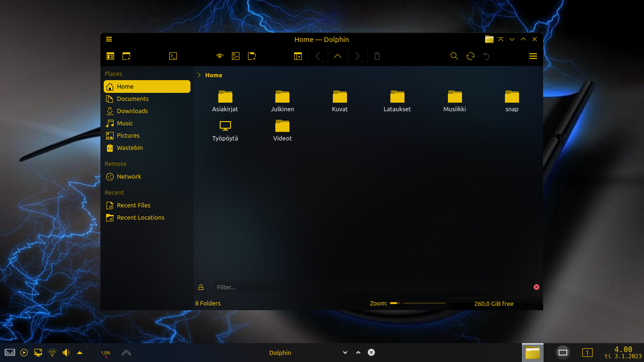Click the Dolphin folder task in the taskbar
This screenshot has width=644, height=362.
533,353
